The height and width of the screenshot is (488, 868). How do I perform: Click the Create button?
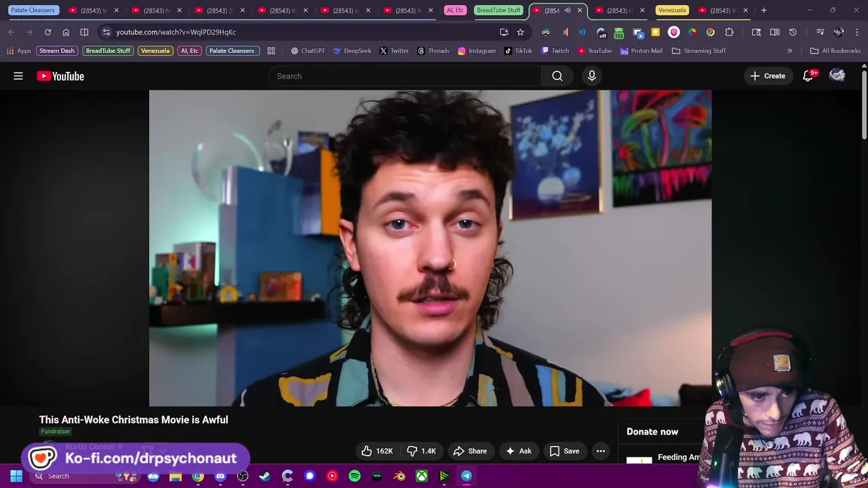768,76
